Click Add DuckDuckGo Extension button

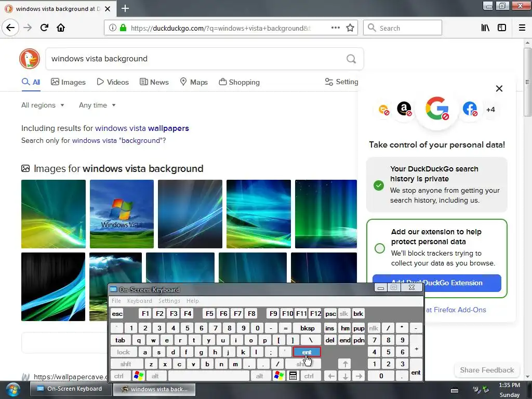tap(436, 283)
